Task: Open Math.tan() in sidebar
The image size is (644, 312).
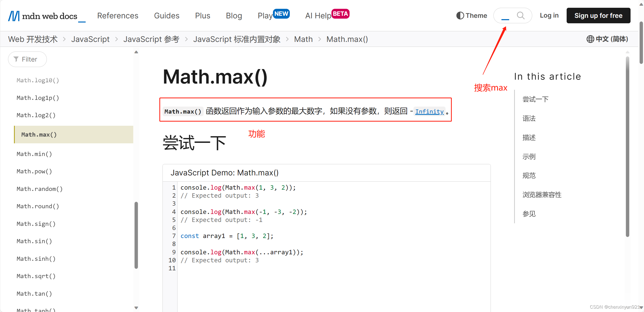Action: [34, 294]
